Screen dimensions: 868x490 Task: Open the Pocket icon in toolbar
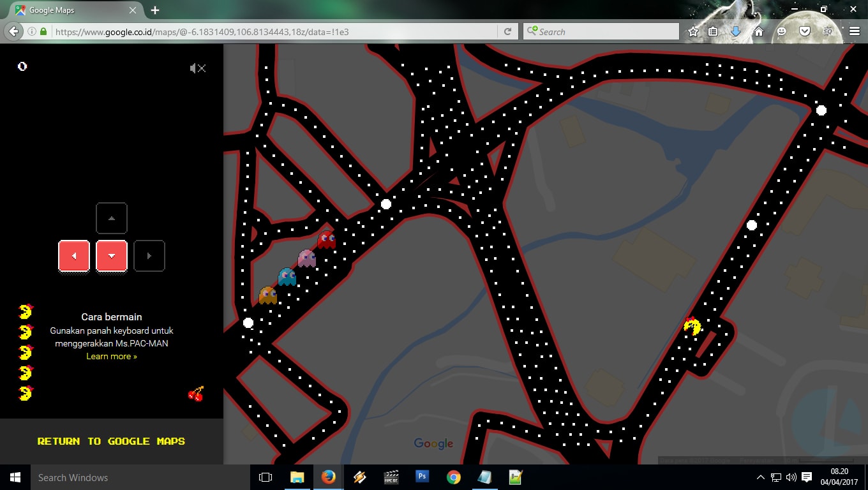click(805, 31)
